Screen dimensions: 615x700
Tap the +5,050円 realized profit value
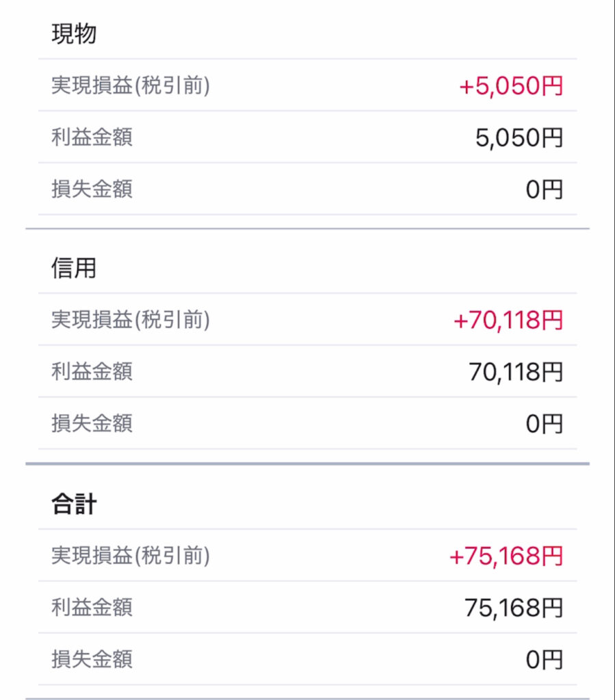[511, 85]
